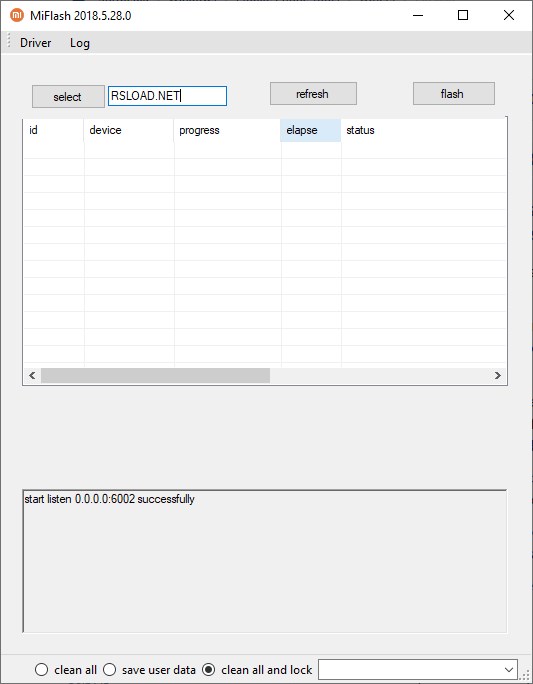Click the scroll left arrow of table
533x684 pixels.
click(x=32, y=376)
